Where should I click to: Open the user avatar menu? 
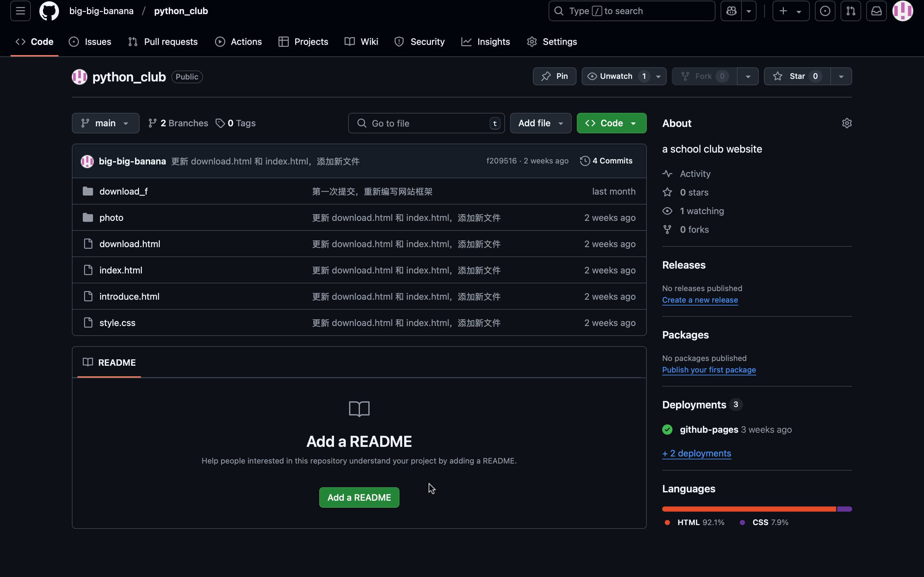902,11
